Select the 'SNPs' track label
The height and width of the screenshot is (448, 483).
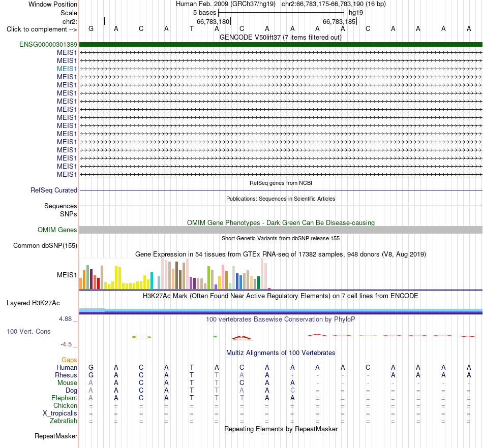click(69, 214)
